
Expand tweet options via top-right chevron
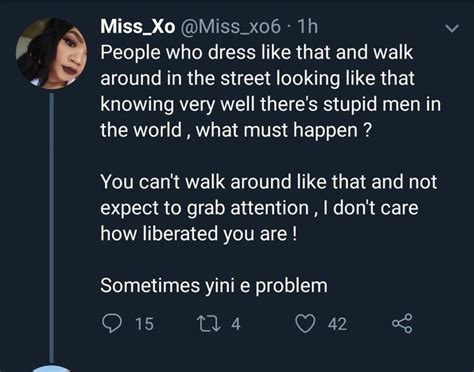tap(452, 29)
